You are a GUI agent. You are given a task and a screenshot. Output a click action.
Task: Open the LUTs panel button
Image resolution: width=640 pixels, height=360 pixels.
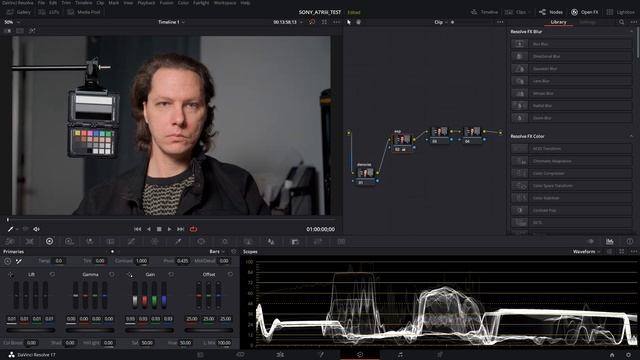point(49,12)
